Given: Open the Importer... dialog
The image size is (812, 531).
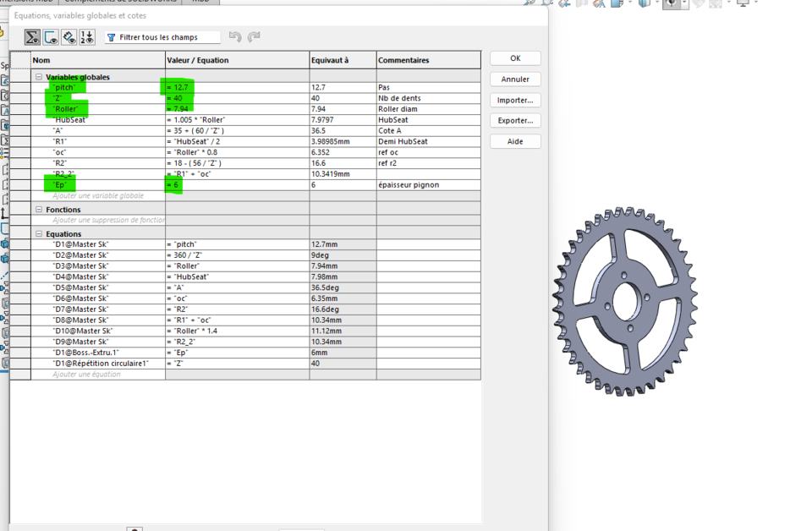Looking at the screenshot, I should [515, 100].
